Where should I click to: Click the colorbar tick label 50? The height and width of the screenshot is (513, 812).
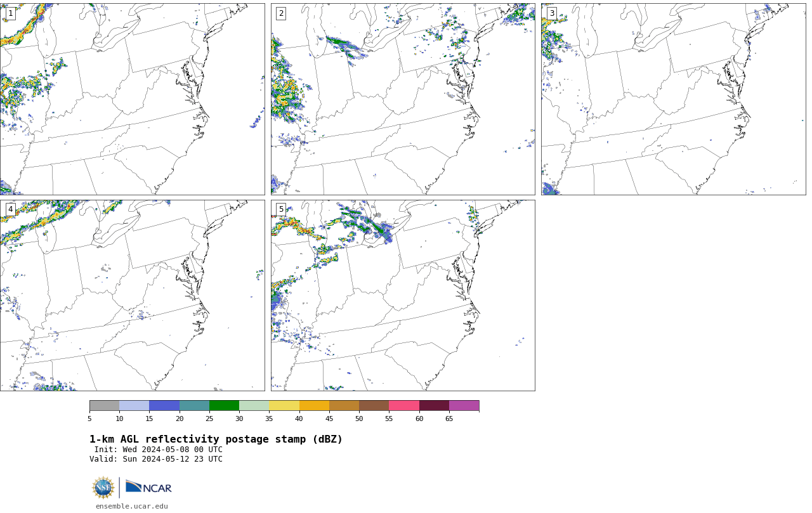(x=359, y=419)
